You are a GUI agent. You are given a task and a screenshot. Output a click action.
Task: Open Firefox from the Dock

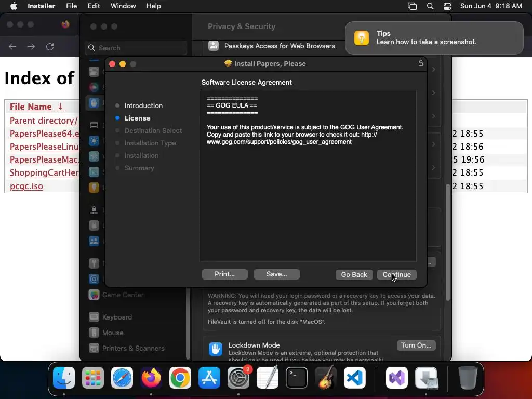[151, 378]
